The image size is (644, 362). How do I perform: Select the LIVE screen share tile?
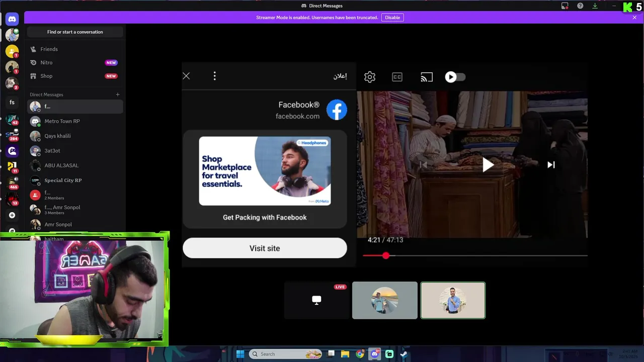(x=316, y=300)
